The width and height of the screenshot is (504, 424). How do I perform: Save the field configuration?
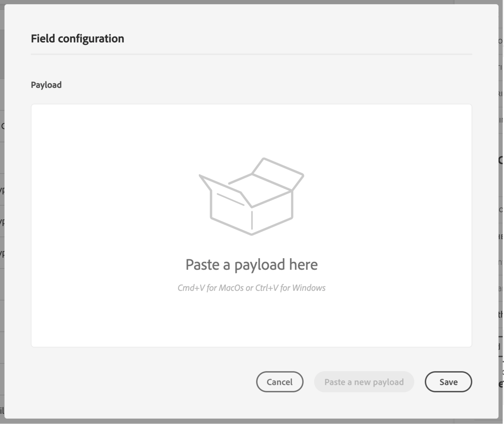click(x=448, y=382)
